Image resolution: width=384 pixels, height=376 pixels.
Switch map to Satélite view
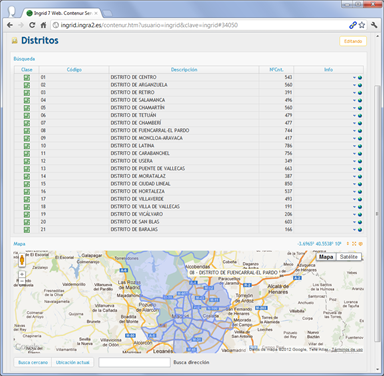coord(349,257)
